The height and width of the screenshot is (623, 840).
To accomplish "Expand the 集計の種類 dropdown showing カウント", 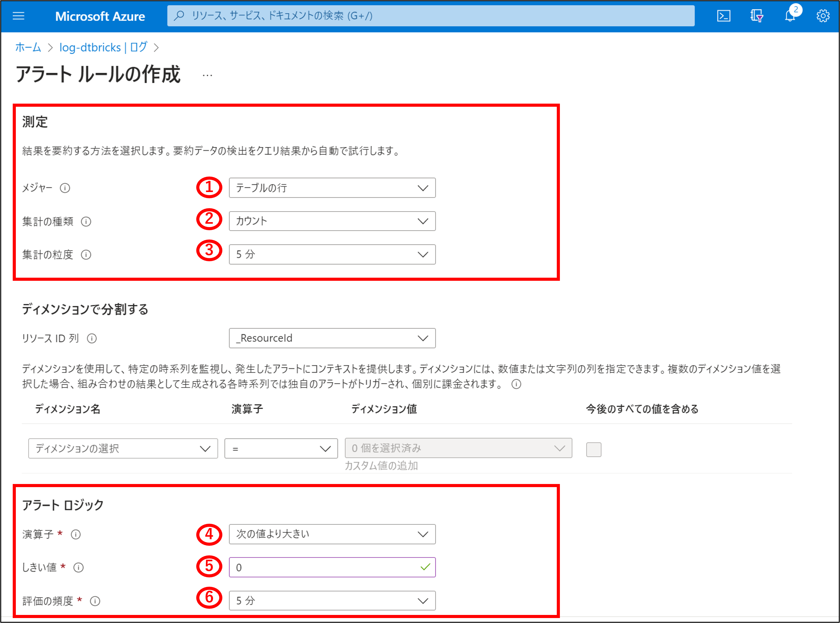I will pyautogui.click(x=332, y=221).
